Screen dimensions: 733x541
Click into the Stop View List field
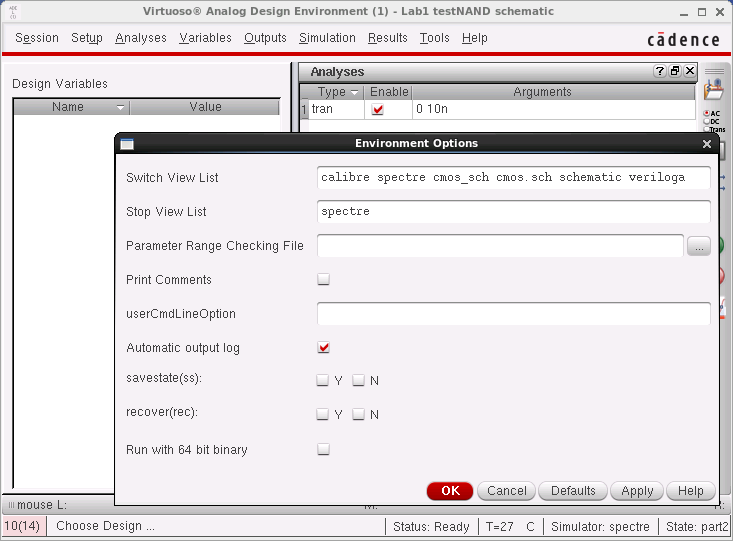(514, 212)
